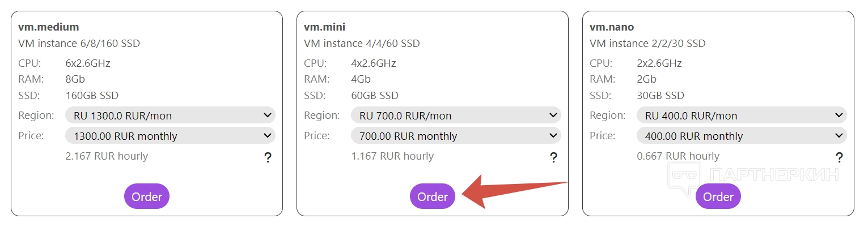Image resolution: width=868 pixels, height=227 pixels.
Task: Click the question mark in vm.medium card
Action: click(x=268, y=158)
